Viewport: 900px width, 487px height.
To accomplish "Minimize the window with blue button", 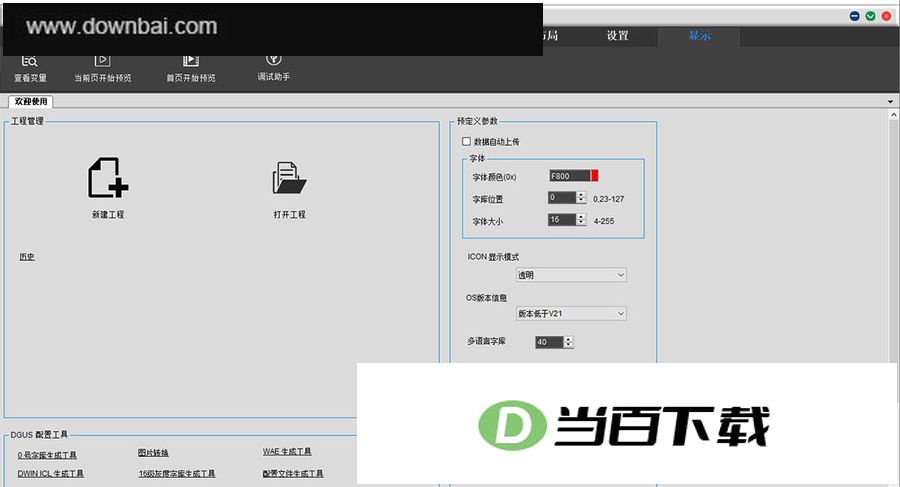I will (855, 16).
